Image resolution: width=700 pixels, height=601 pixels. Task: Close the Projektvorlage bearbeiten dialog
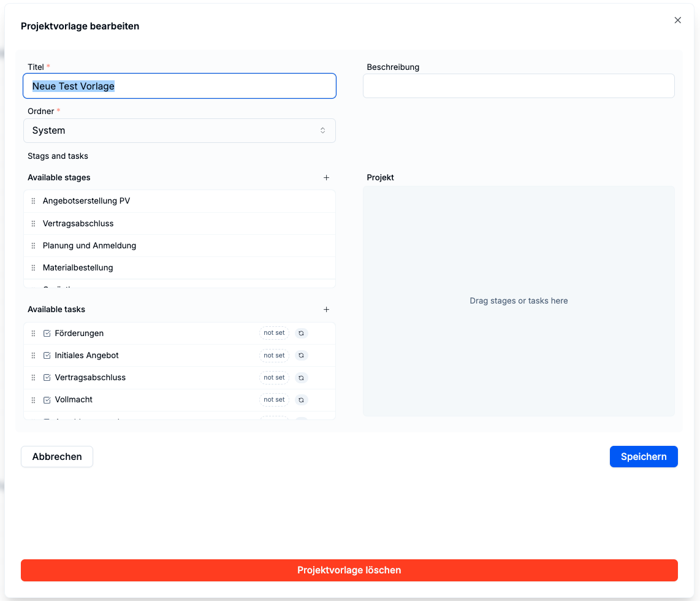coord(677,20)
